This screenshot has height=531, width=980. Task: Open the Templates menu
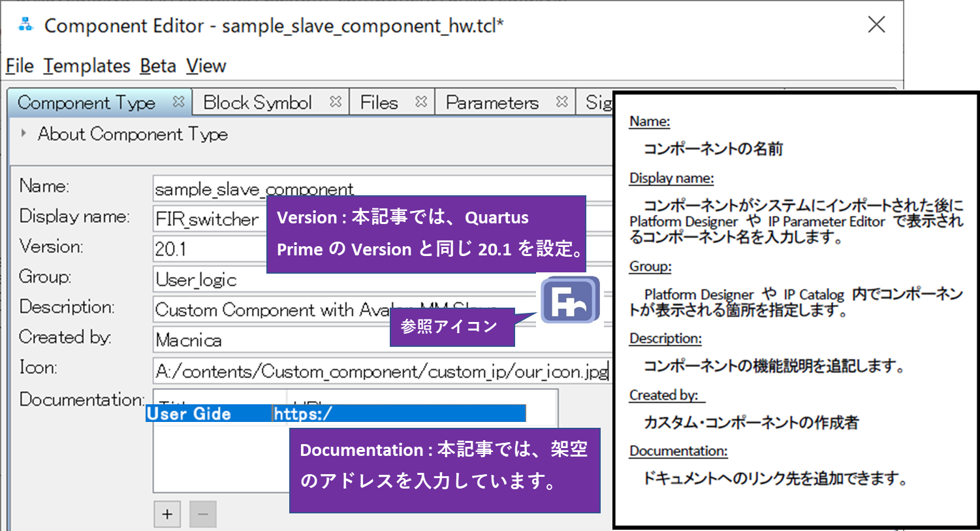87,65
